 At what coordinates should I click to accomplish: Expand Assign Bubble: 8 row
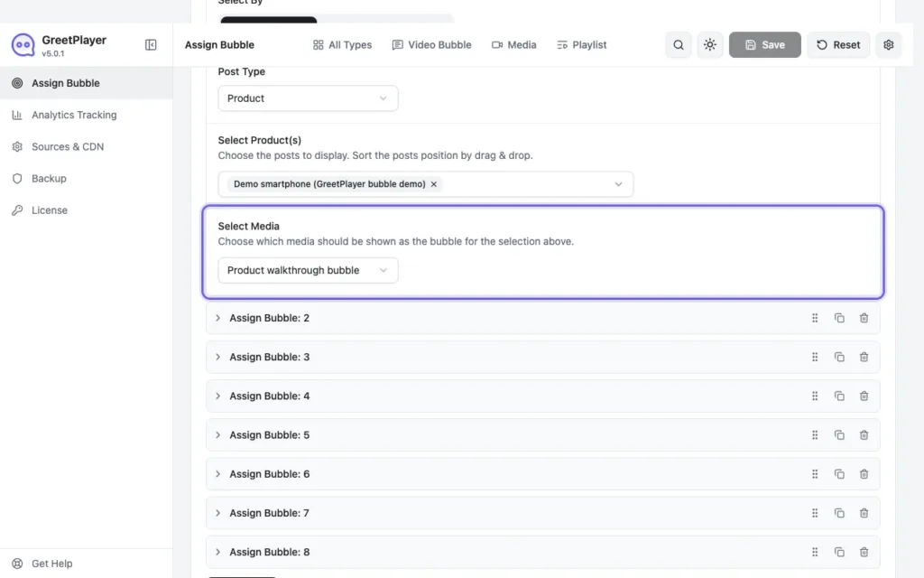(542, 552)
